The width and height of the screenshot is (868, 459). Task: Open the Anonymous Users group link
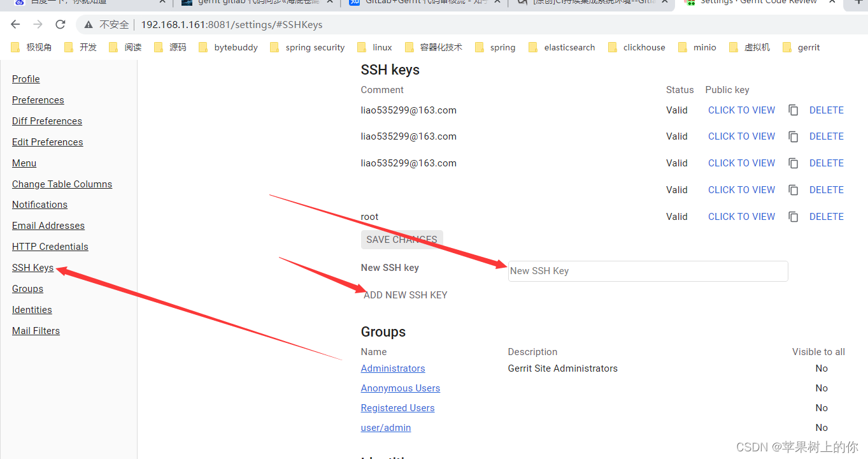point(401,388)
